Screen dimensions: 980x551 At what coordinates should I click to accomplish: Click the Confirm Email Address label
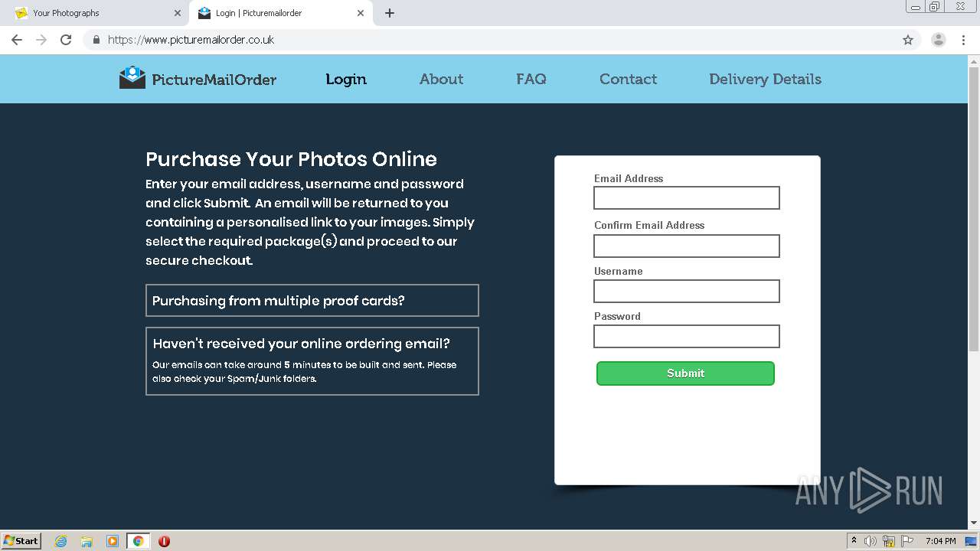pyautogui.click(x=649, y=225)
